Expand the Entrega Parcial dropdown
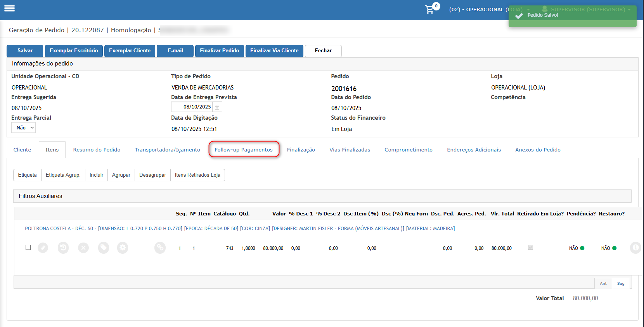644x327 pixels. tap(24, 128)
